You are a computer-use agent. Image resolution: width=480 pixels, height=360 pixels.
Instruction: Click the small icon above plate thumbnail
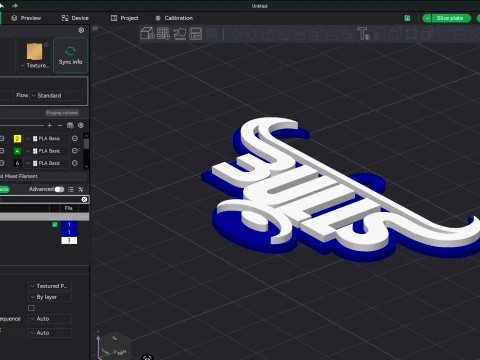pyautogui.click(x=46, y=45)
